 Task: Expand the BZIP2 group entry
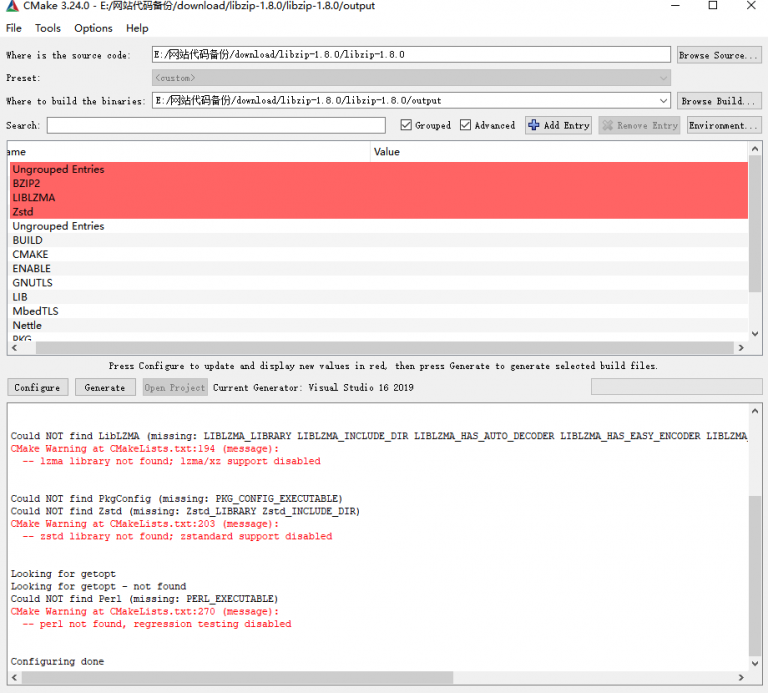pos(27,184)
